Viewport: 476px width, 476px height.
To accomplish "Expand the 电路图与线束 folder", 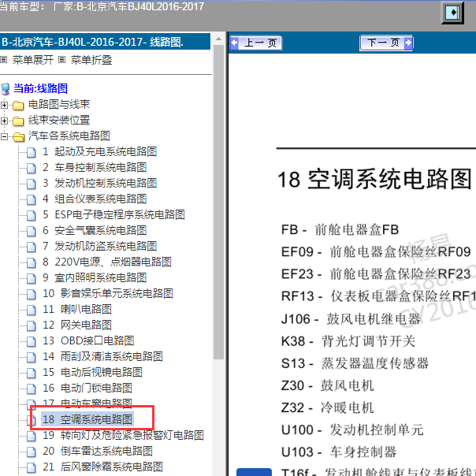I will pyautogui.click(x=4, y=105).
